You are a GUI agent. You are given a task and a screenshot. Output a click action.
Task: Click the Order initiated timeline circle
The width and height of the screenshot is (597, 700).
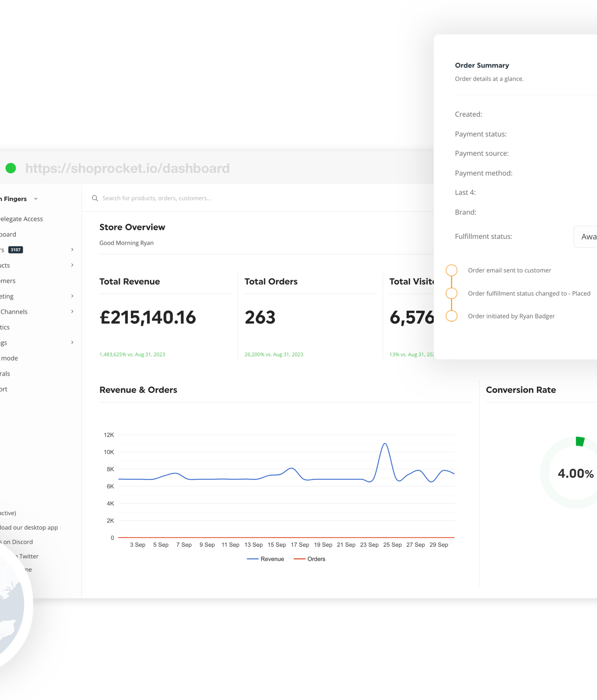451,316
